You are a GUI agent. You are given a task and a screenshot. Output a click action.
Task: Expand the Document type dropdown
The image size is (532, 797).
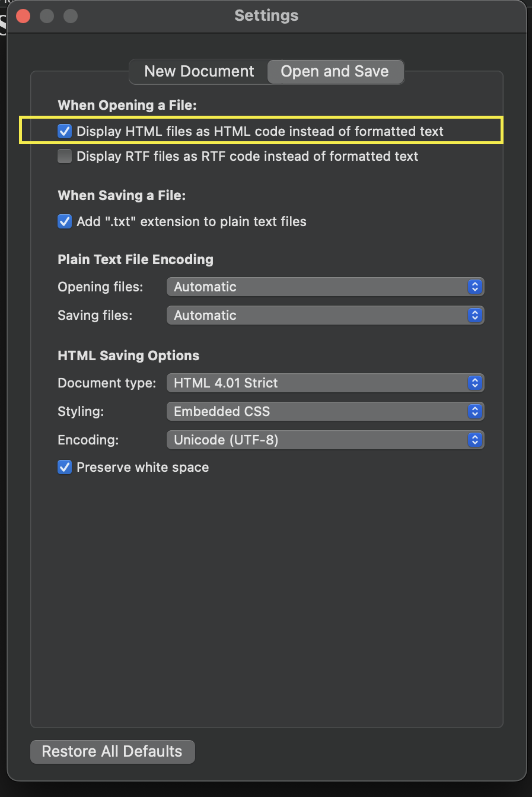[325, 383]
